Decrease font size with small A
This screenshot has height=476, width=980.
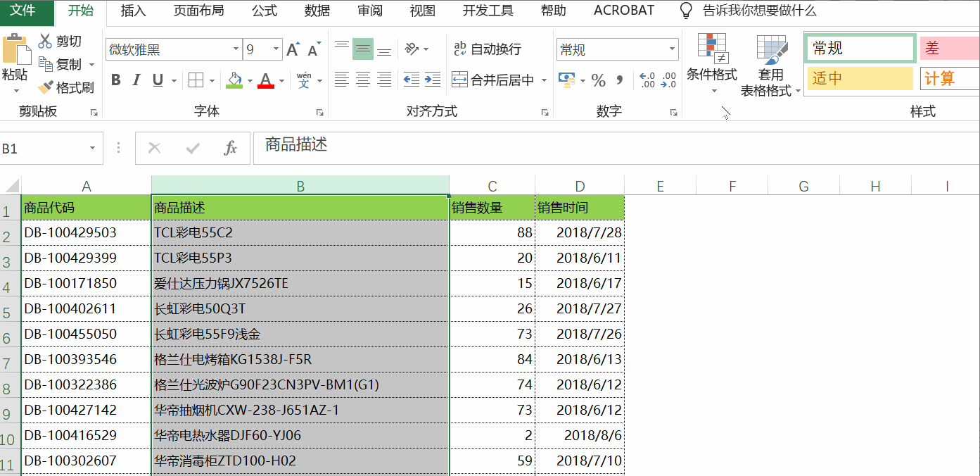tap(314, 50)
